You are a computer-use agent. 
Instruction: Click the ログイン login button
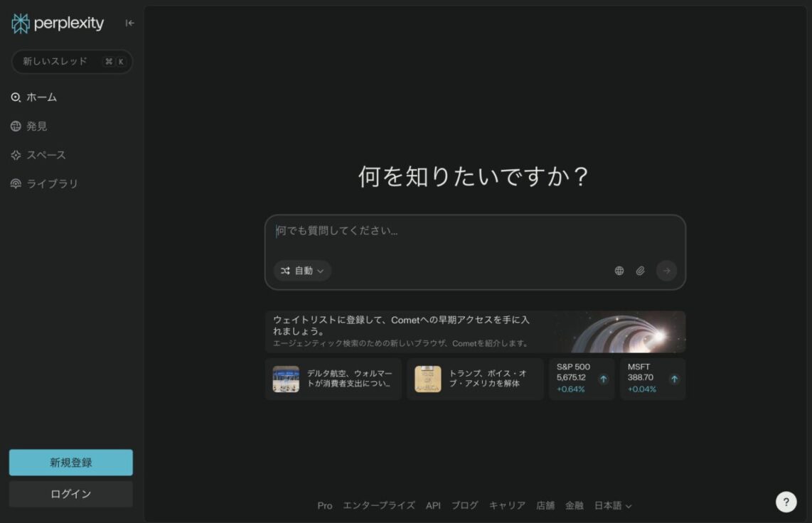(70, 493)
